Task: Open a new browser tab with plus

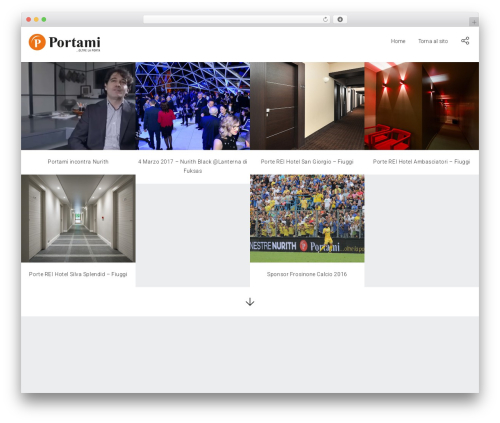Action: pos(474,22)
